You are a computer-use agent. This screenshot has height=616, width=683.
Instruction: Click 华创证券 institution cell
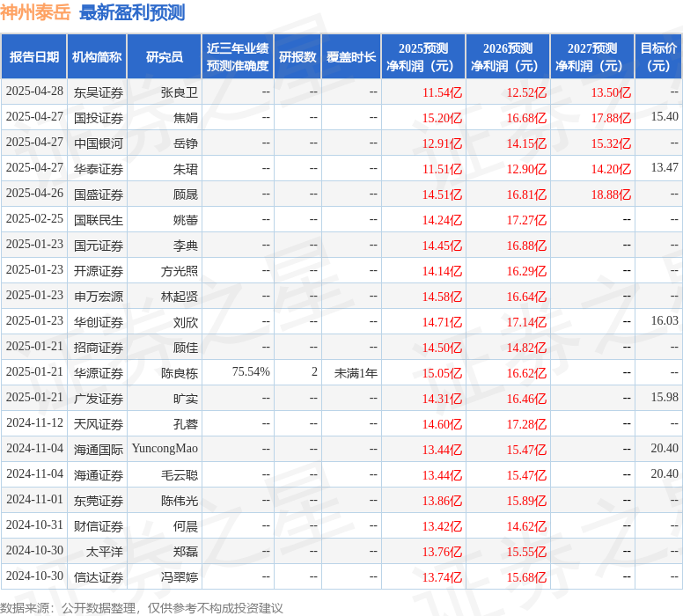point(99,322)
